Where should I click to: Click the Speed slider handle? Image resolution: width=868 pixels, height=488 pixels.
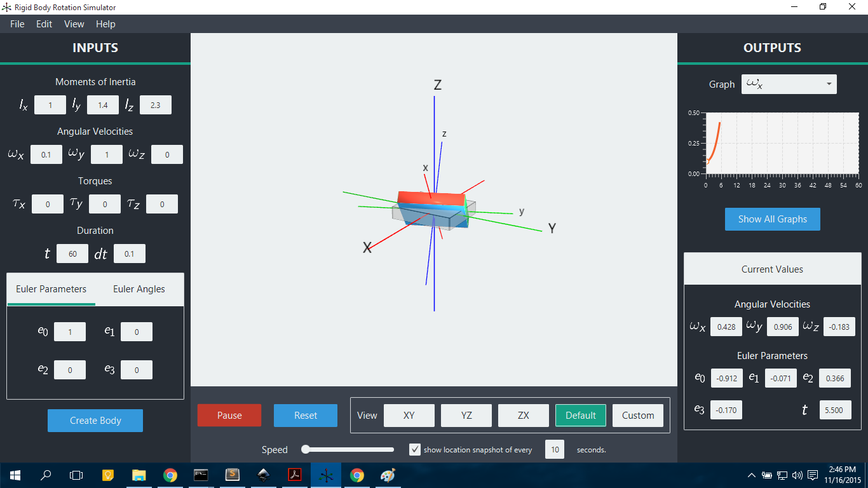[x=306, y=450]
